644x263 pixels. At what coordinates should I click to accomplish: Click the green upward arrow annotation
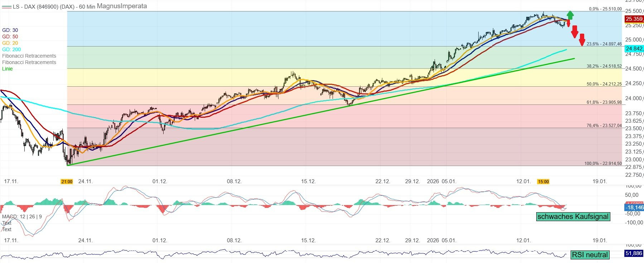click(570, 15)
